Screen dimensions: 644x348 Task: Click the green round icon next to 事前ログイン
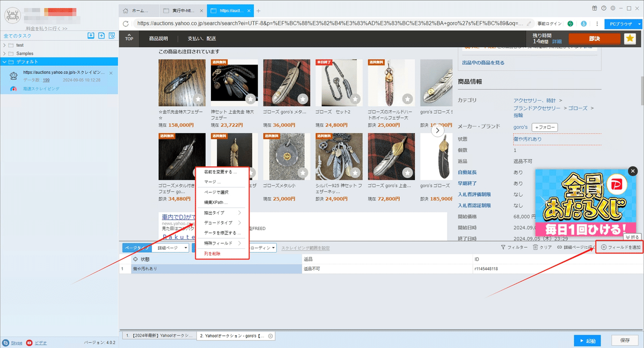(570, 24)
